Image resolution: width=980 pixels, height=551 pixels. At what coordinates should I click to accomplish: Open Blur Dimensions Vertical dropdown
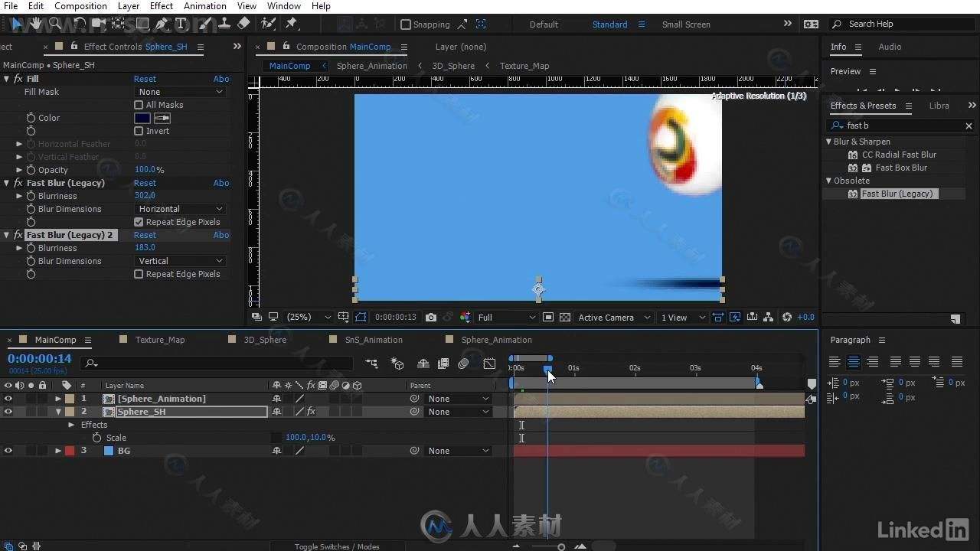pos(181,261)
